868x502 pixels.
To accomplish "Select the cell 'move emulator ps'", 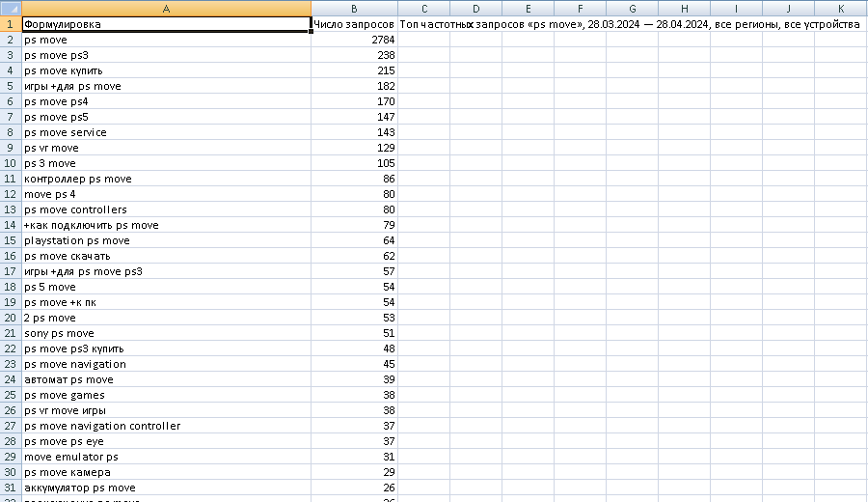I will [166, 457].
